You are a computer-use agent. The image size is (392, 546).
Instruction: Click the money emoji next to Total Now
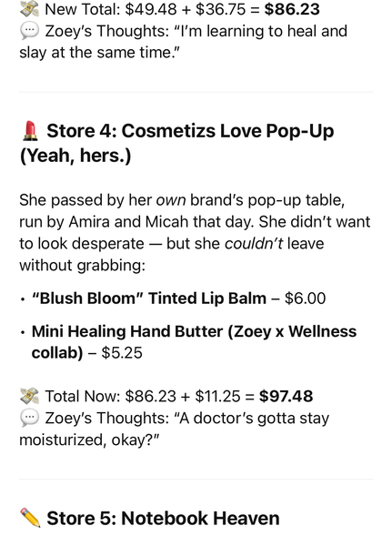(29, 396)
